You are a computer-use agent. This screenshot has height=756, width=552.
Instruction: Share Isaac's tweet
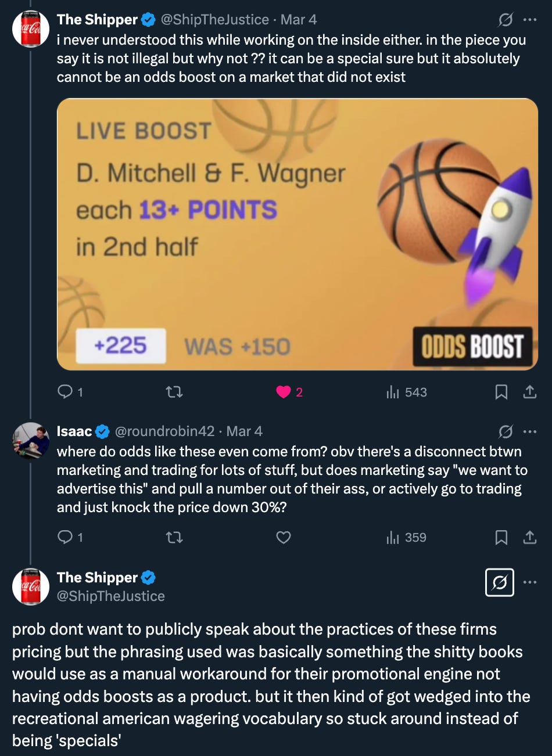(529, 538)
